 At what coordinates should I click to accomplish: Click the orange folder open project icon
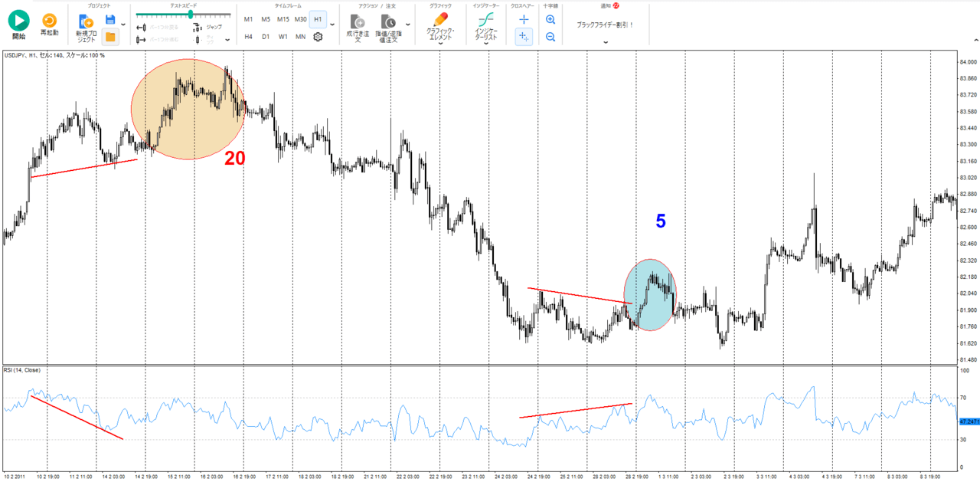tap(110, 36)
